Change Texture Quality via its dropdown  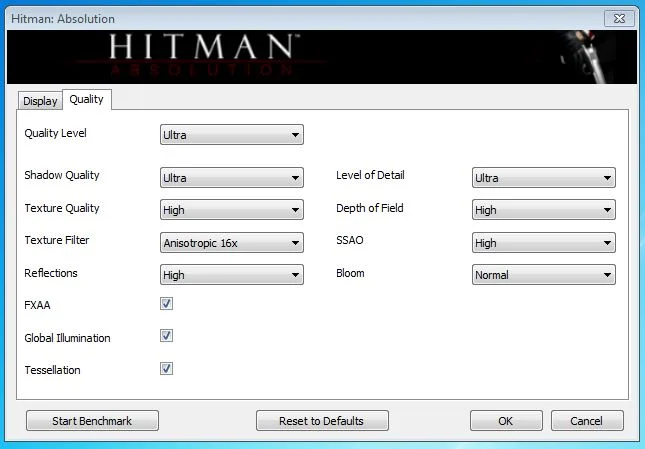pyautogui.click(x=232, y=210)
